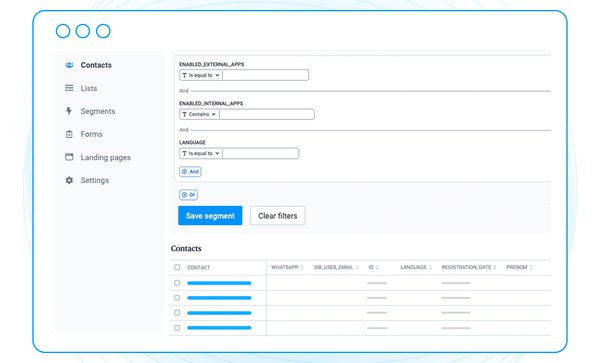Check the fourth contact row checkbox
This screenshot has width=600, height=363.
click(177, 327)
